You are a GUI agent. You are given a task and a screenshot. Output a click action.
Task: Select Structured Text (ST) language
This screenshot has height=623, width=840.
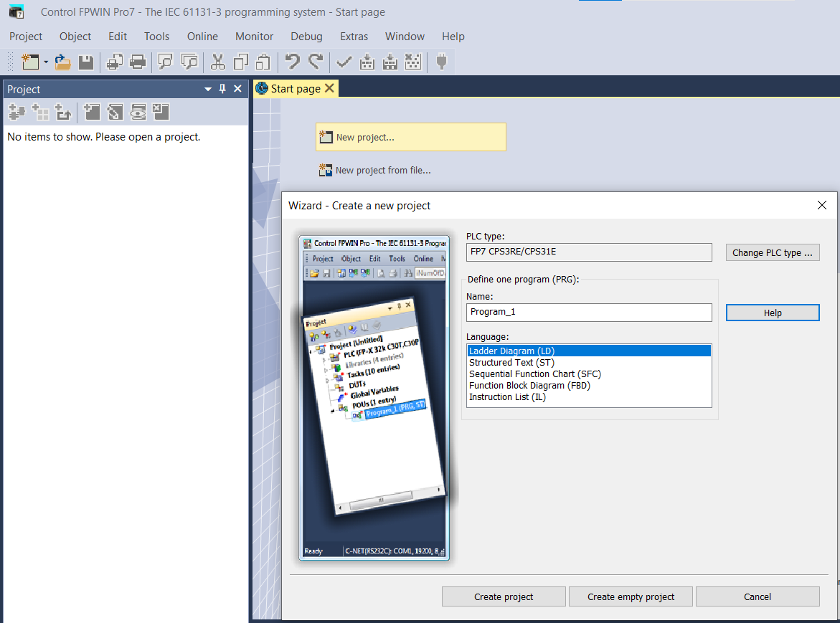(x=511, y=363)
